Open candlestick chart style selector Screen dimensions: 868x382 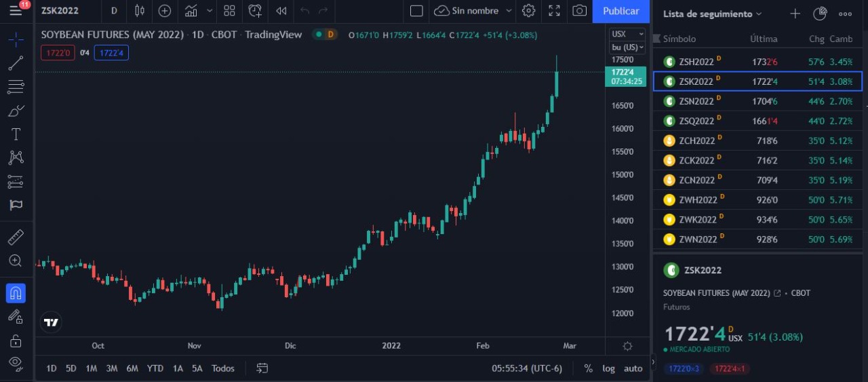click(140, 11)
